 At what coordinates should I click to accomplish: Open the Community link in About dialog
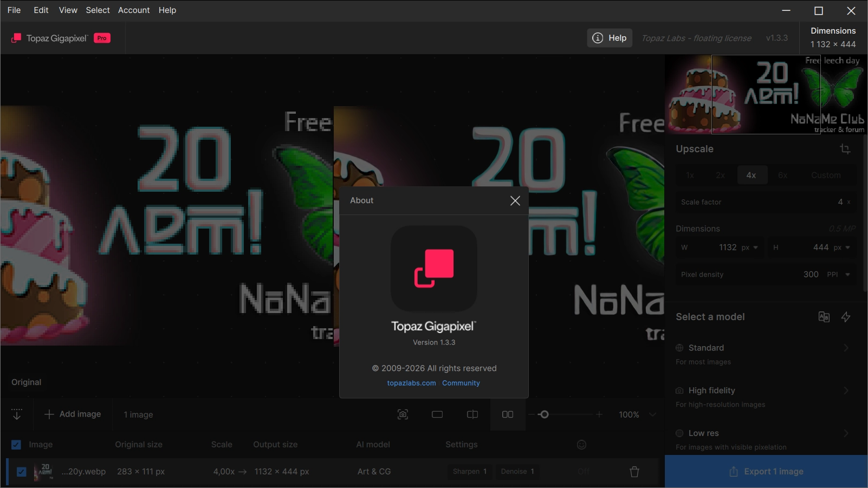pyautogui.click(x=461, y=383)
